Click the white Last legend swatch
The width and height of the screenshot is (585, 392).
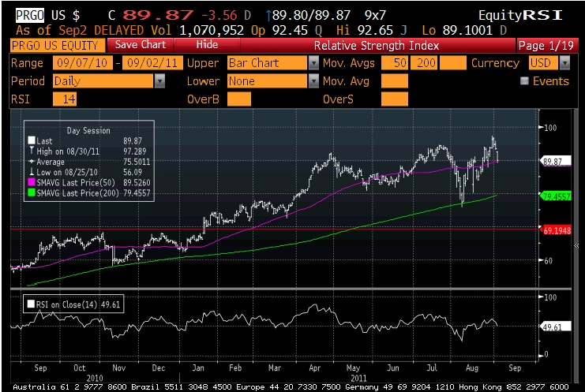point(32,140)
